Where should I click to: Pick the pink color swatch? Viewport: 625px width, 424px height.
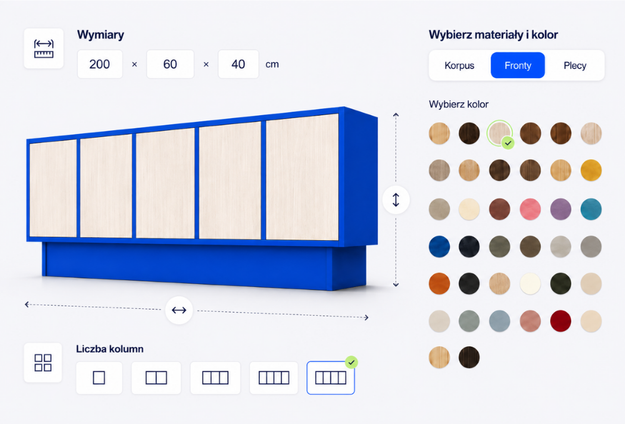coord(530,209)
